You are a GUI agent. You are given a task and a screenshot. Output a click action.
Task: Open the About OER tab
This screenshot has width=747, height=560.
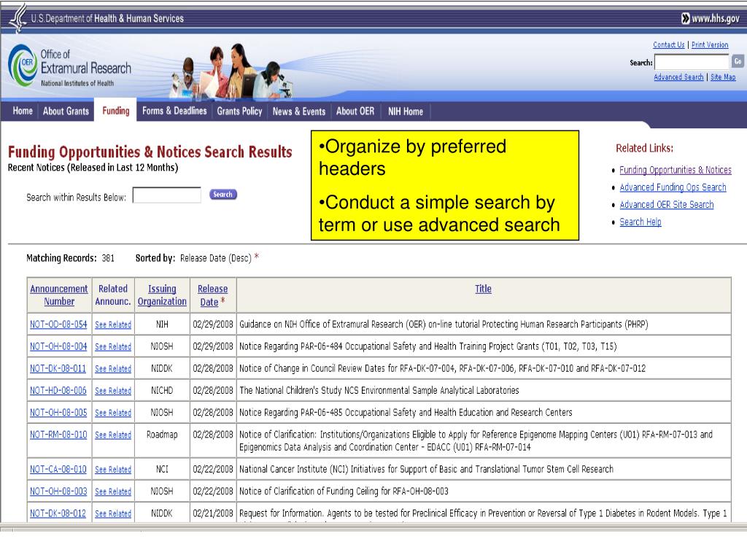(355, 111)
